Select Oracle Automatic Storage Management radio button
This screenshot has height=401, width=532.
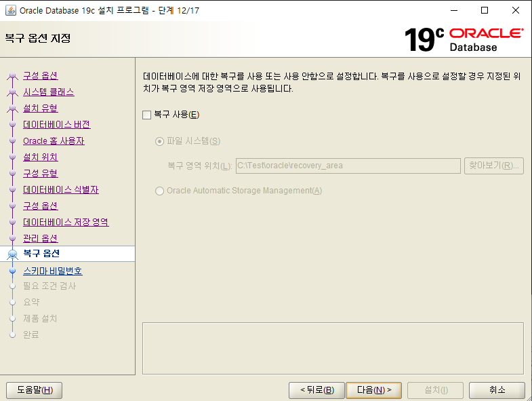click(x=159, y=191)
